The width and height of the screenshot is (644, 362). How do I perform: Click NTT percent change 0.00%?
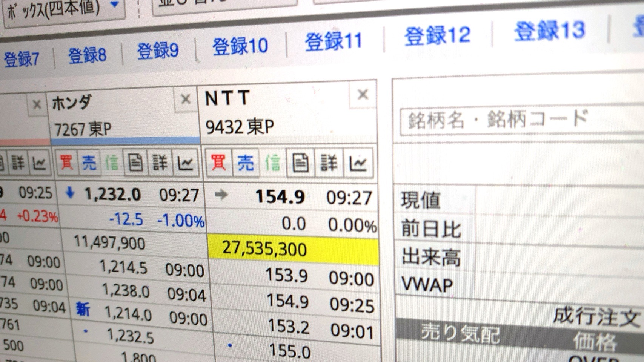[x=352, y=225]
